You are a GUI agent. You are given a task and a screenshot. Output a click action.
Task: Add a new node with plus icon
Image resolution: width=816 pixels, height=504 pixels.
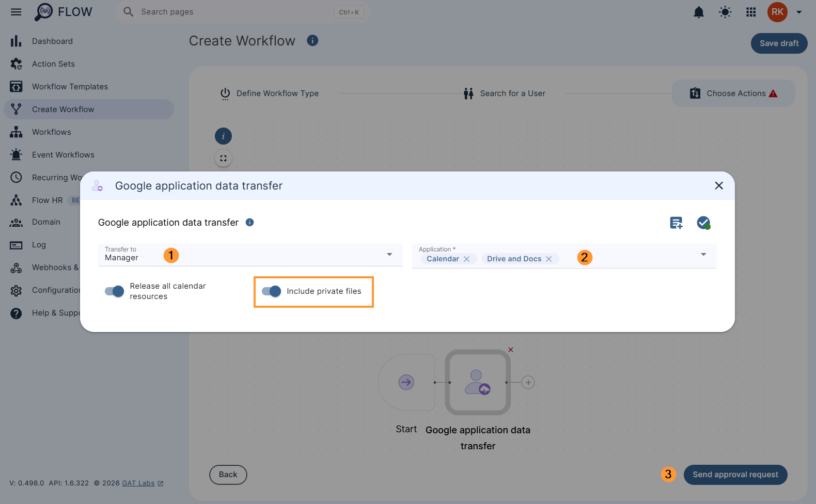528,383
